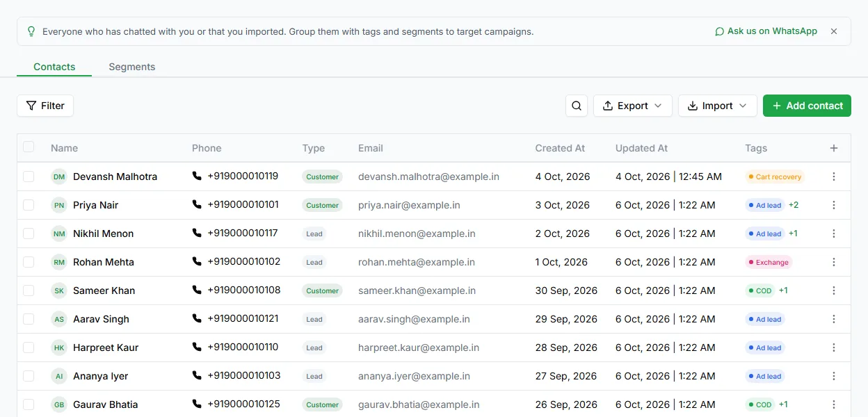Image resolution: width=868 pixels, height=417 pixels.
Task: Open three-dot menu for Aarav Singh
Action: [x=834, y=319]
